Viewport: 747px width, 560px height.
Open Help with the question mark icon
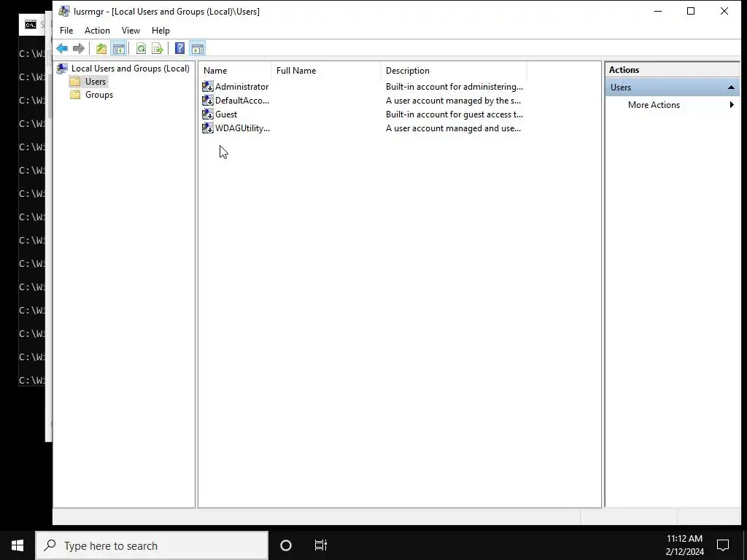coord(179,49)
